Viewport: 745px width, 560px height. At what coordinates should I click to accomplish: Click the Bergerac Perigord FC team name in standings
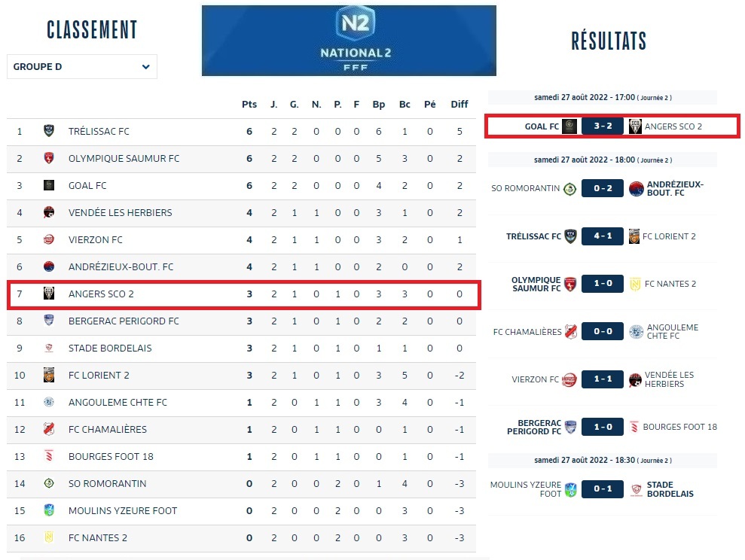[124, 321]
